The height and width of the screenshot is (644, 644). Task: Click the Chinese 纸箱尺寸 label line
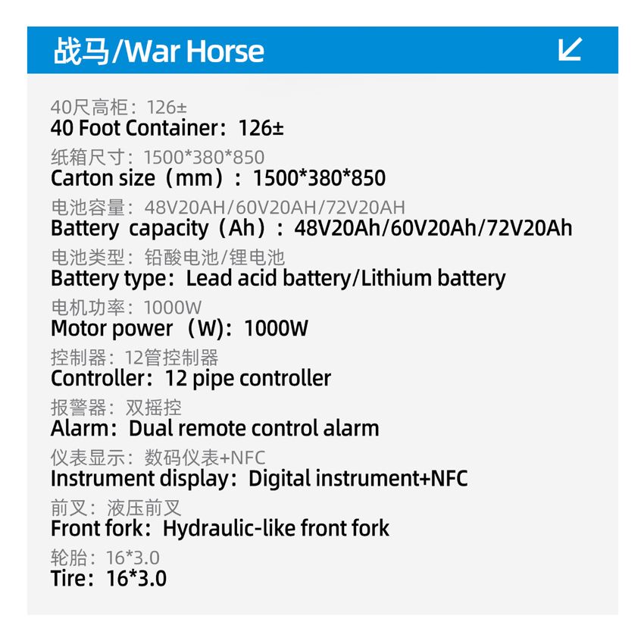pyautogui.click(x=158, y=158)
